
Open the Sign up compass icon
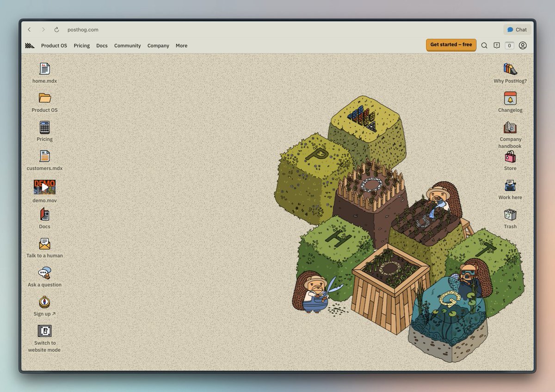pyautogui.click(x=45, y=302)
